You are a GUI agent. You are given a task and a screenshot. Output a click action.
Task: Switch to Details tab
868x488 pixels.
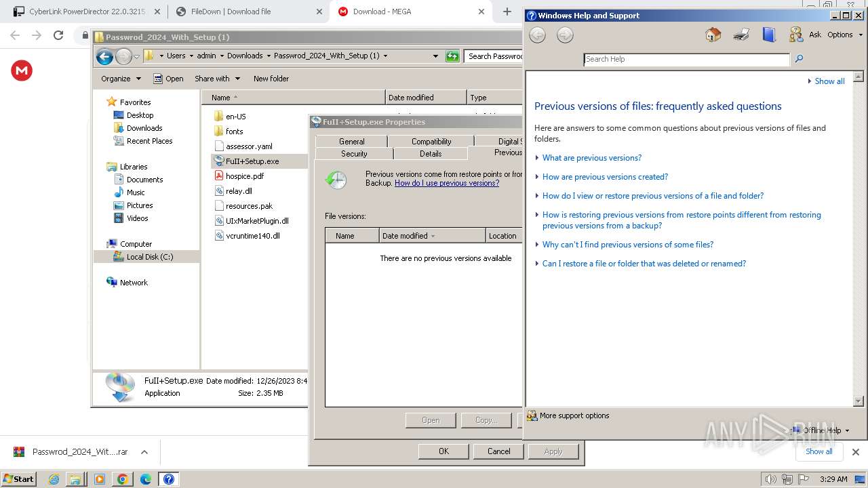(x=431, y=153)
